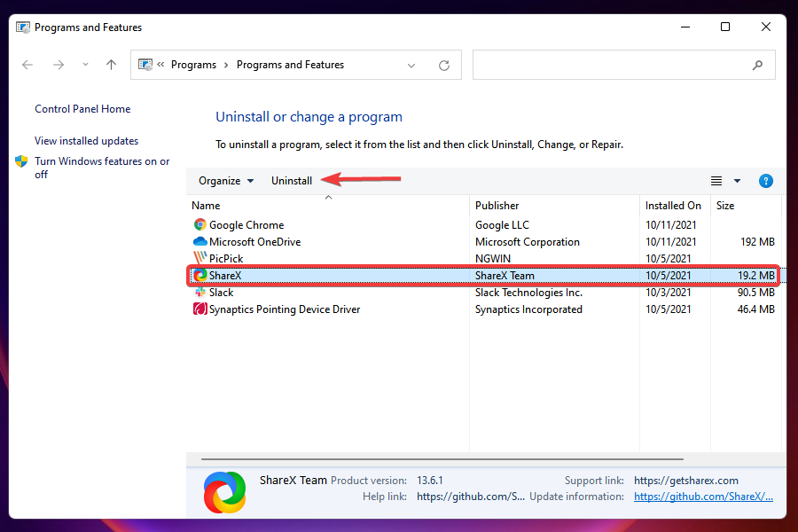Screen dimensions: 798x532
Task: Click the Control Panel icon in address bar
Action: (145, 65)
